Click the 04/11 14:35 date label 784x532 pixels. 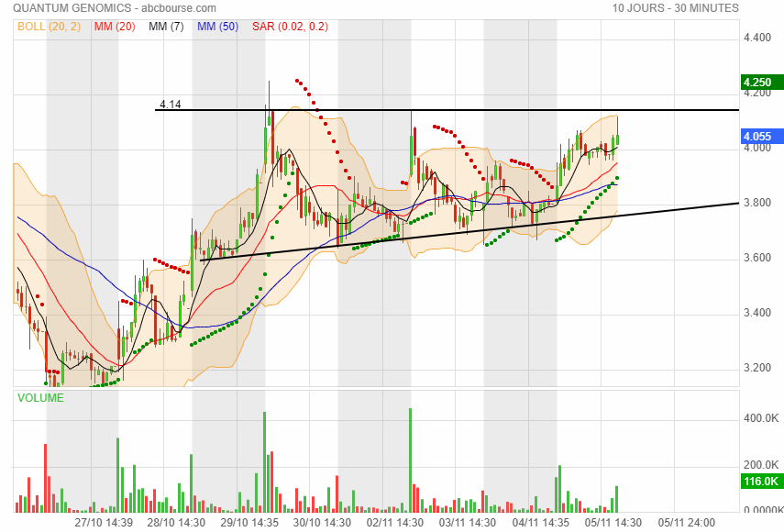pos(540,523)
